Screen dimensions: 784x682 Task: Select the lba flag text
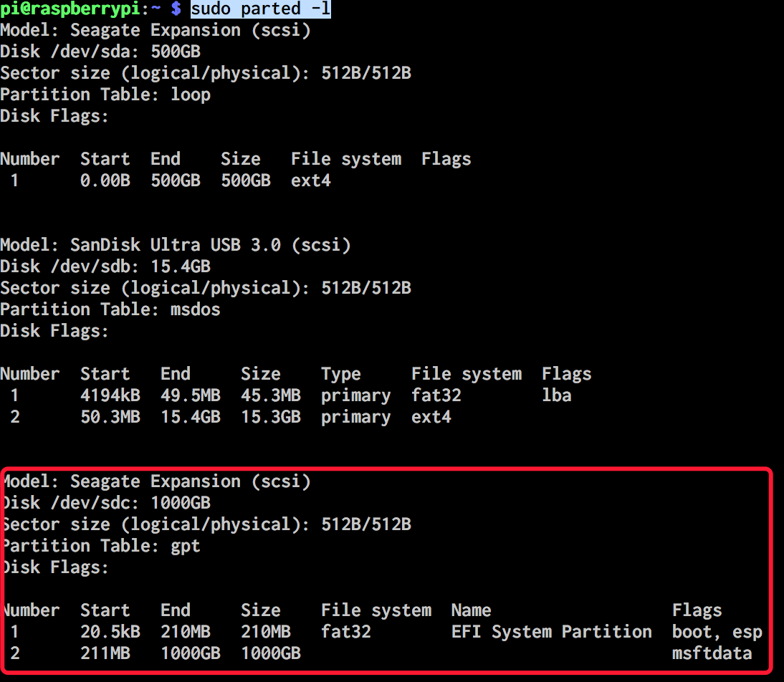[557, 395]
